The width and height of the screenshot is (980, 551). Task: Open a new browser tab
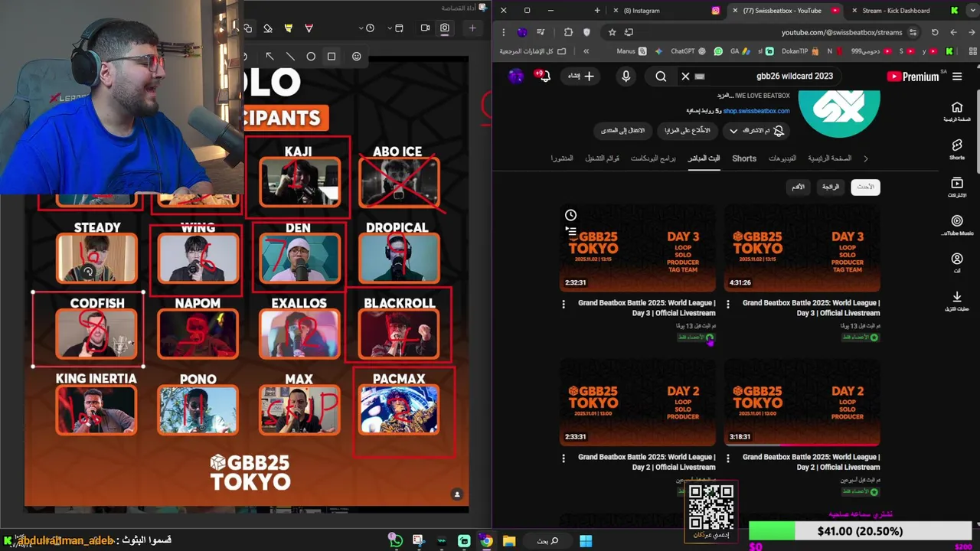[597, 11]
